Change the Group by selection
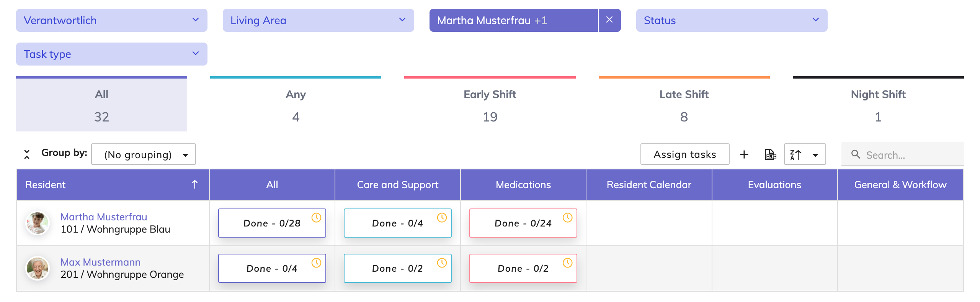This screenshot has width=980, height=302. click(x=144, y=154)
